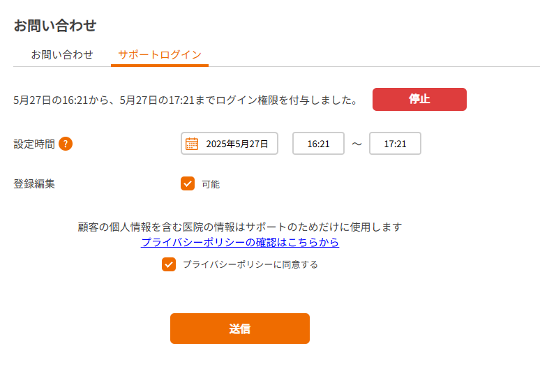Select the サポートログイン tab
This screenshot has height=392, width=540.
click(x=160, y=54)
